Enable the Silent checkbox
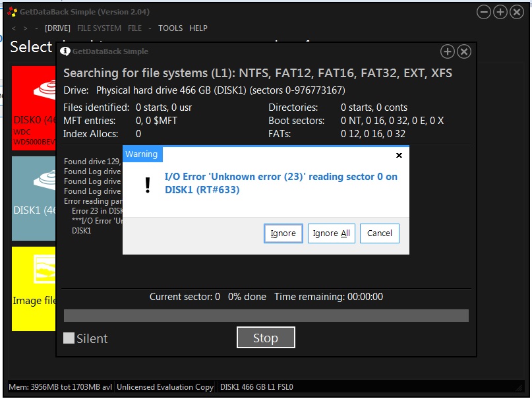 point(69,338)
